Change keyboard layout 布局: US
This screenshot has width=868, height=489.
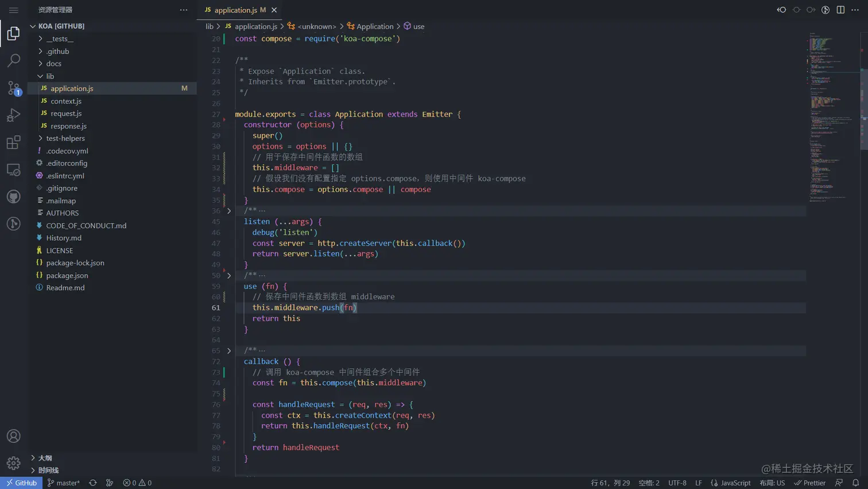point(772,483)
